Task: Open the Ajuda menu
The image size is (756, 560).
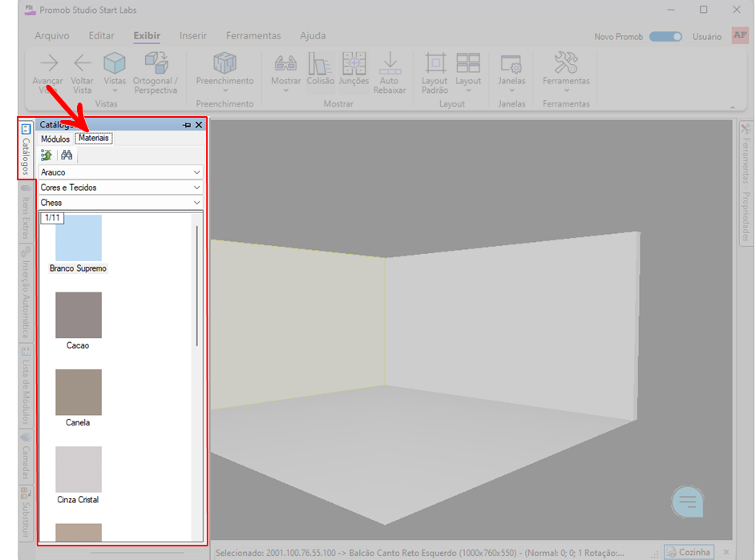Action: click(x=313, y=36)
